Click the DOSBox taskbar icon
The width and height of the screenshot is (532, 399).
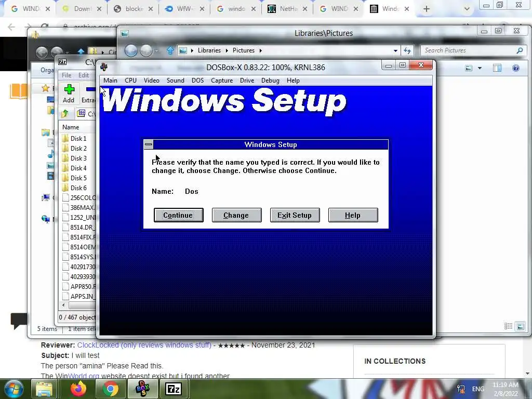(142, 389)
